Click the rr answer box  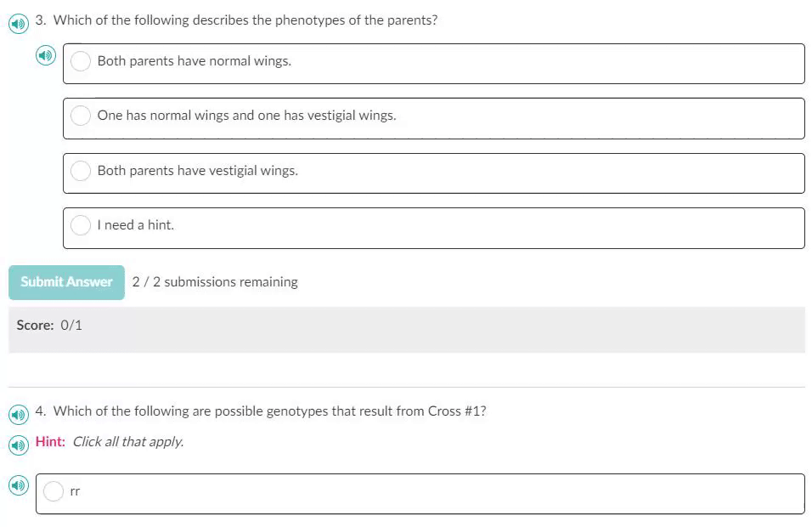pos(420,494)
